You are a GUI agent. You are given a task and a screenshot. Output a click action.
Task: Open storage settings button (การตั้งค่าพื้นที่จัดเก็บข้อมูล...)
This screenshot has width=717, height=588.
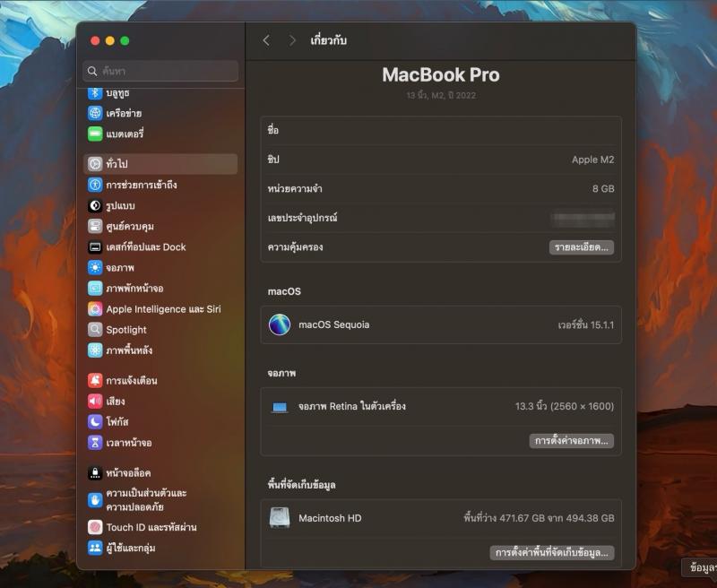552,552
